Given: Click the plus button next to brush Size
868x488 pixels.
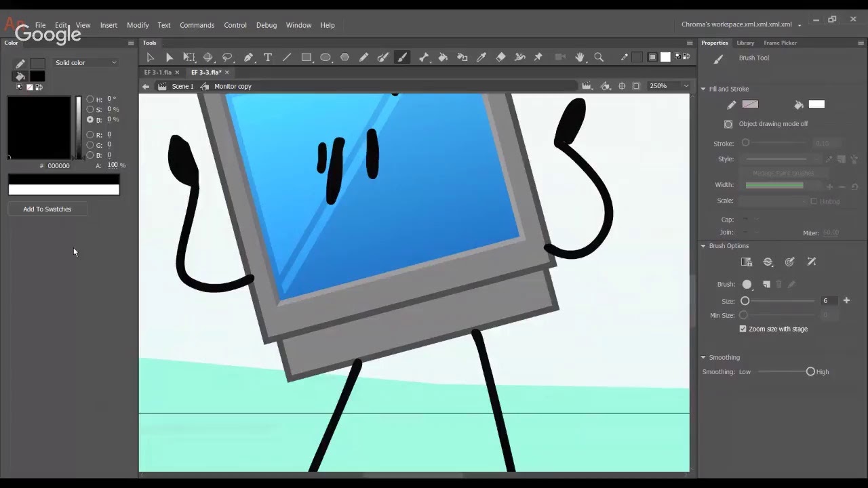Looking at the screenshot, I should (846, 300).
